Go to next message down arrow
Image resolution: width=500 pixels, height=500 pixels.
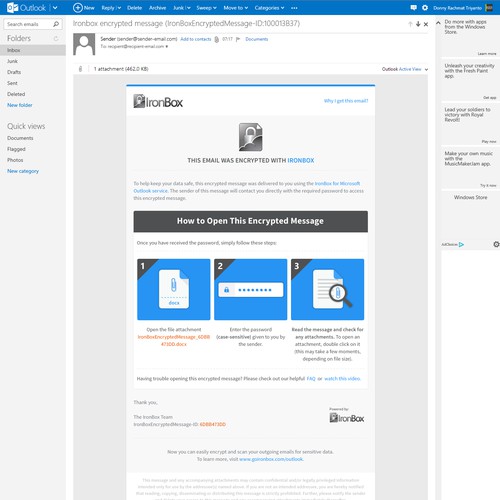pyautogui.click(x=418, y=24)
